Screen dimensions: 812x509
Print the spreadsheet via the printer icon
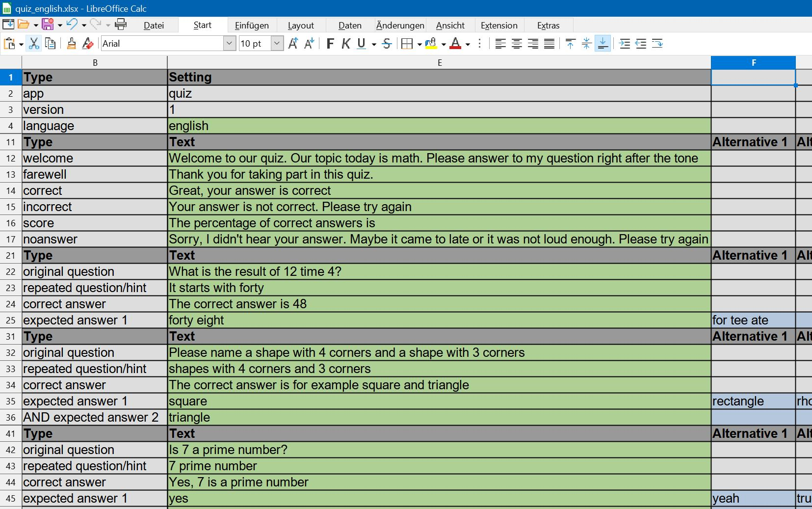coord(121,25)
